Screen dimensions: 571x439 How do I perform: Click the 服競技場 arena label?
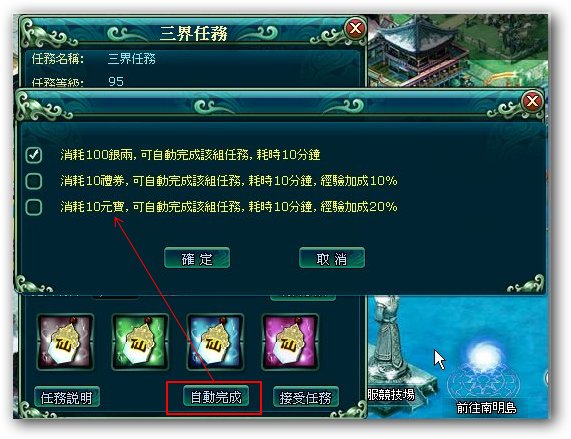[x=391, y=395]
